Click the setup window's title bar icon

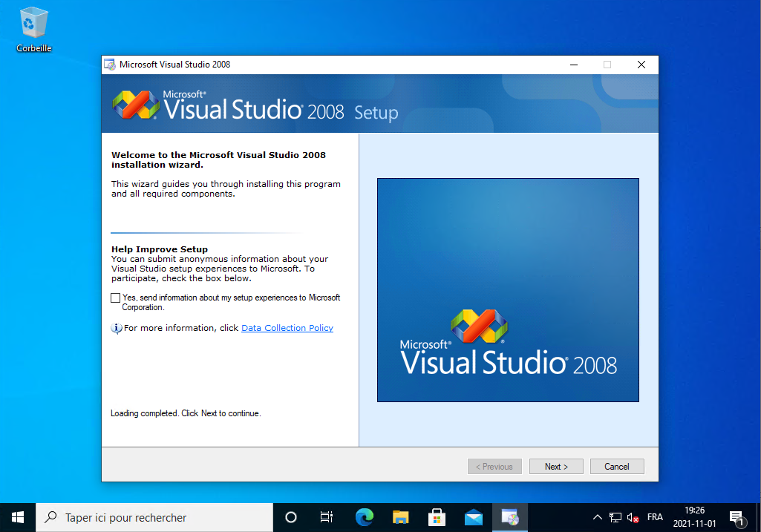(x=110, y=65)
